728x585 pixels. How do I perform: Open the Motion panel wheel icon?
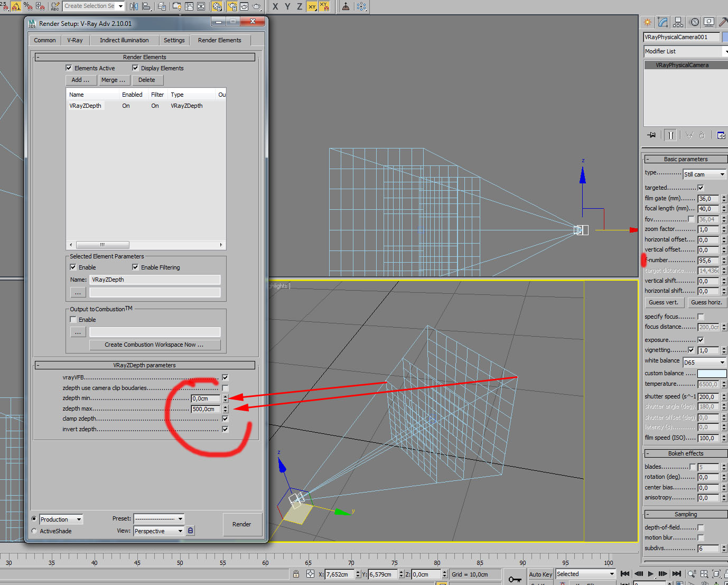click(x=695, y=22)
